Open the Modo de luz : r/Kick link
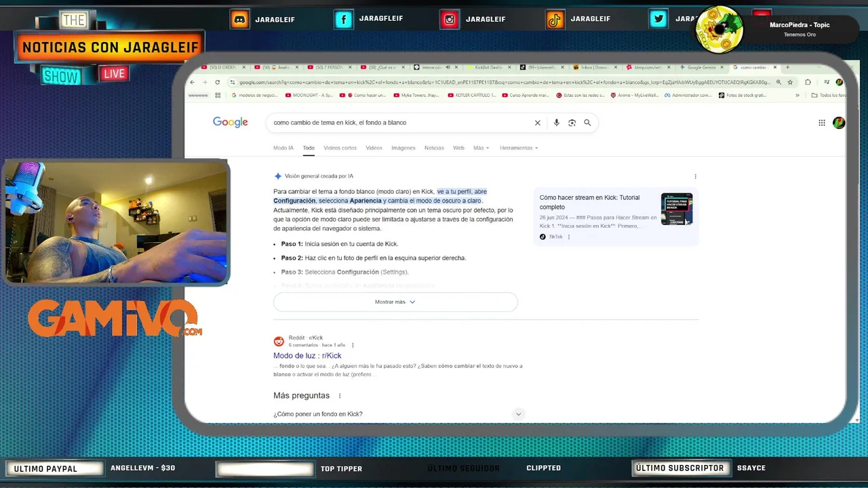Image resolution: width=868 pixels, height=488 pixels. [x=307, y=356]
